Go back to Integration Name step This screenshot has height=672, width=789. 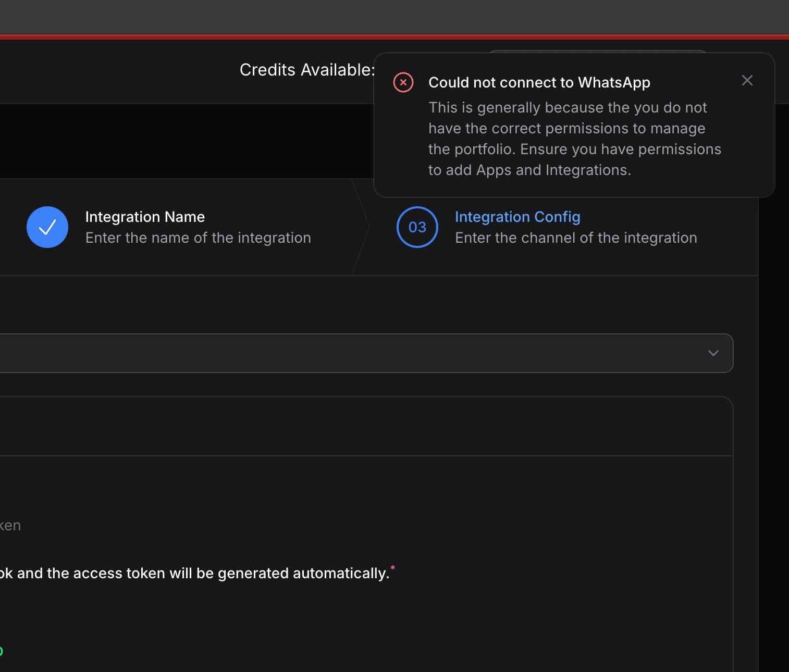point(145,217)
